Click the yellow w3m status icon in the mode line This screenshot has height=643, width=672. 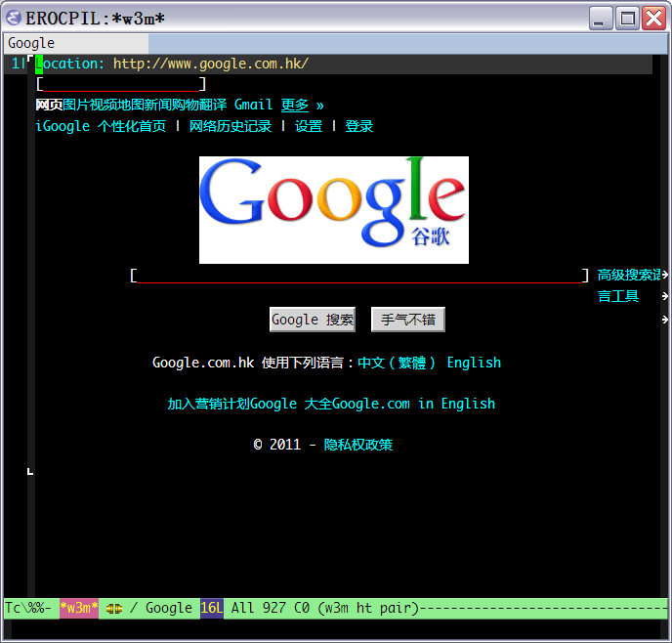[x=114, y=608]
